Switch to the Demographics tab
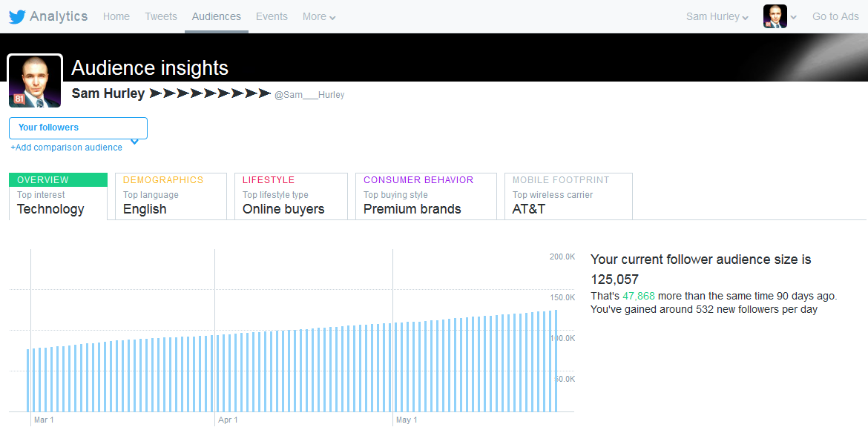This screenshot has width=868, height=430. [171, 196]
